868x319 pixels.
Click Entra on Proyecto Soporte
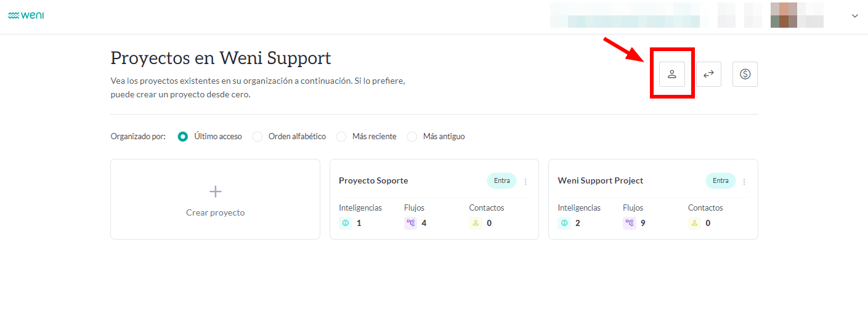click(501, 180)
